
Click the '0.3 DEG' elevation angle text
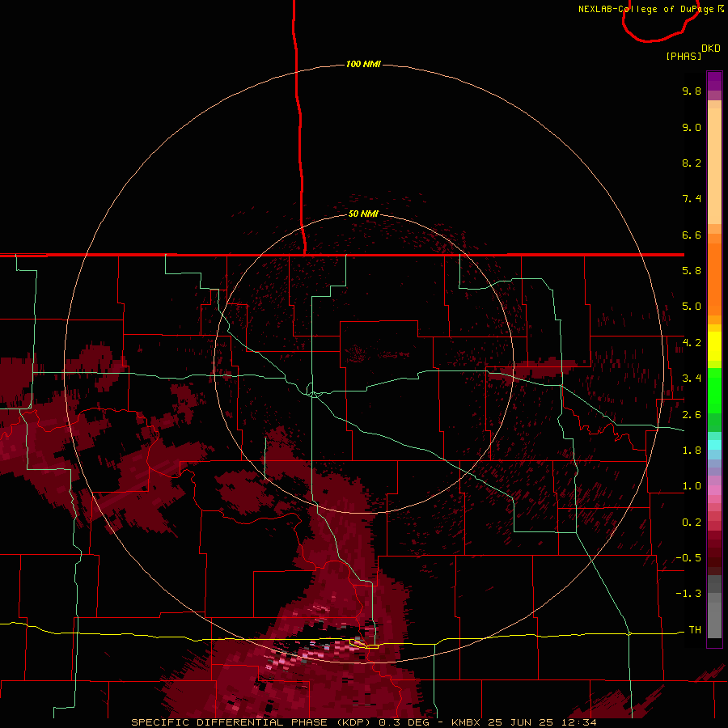point(404,722)
